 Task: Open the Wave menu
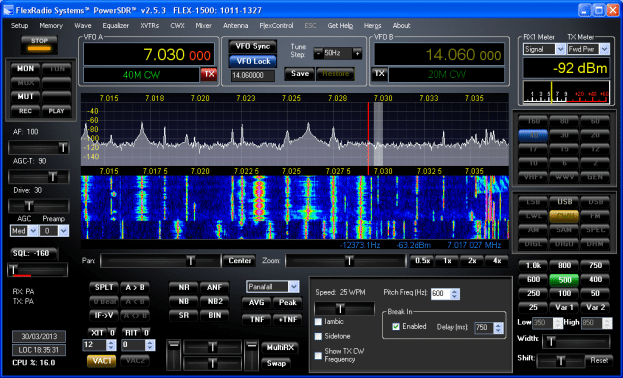[x=83, y=25]
